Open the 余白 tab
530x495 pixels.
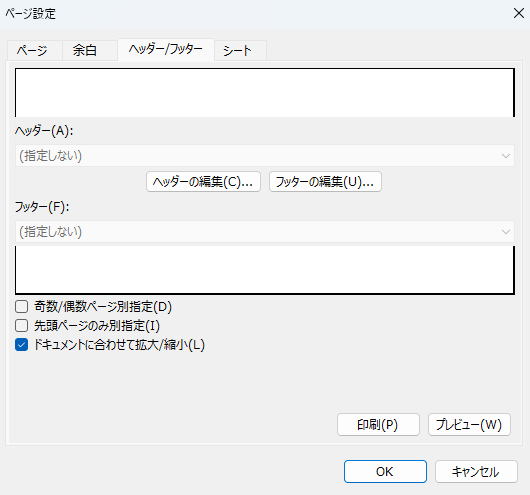(x=90, y=50)
